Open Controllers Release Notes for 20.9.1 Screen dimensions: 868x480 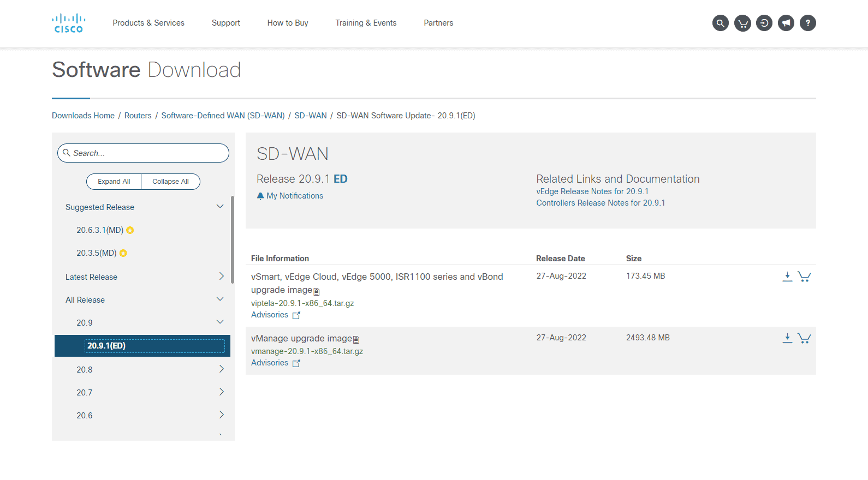(601, 203)
